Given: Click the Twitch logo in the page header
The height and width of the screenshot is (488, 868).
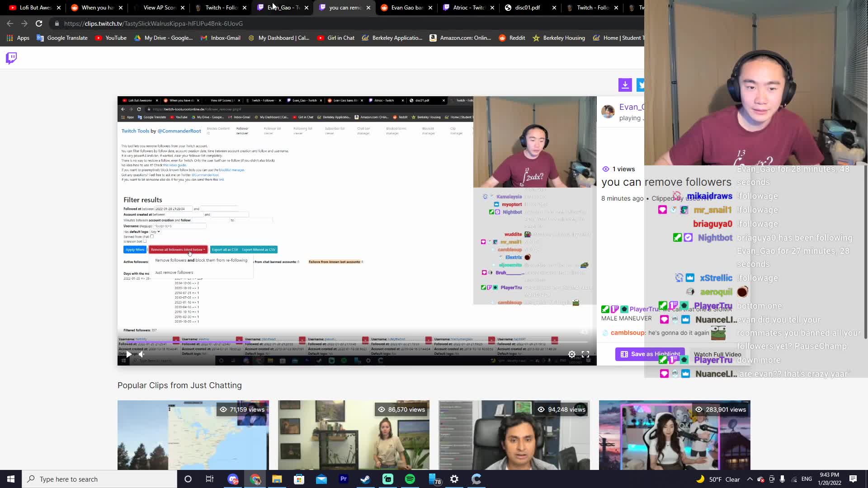Looking at the screenshot, I should [11, 58].
